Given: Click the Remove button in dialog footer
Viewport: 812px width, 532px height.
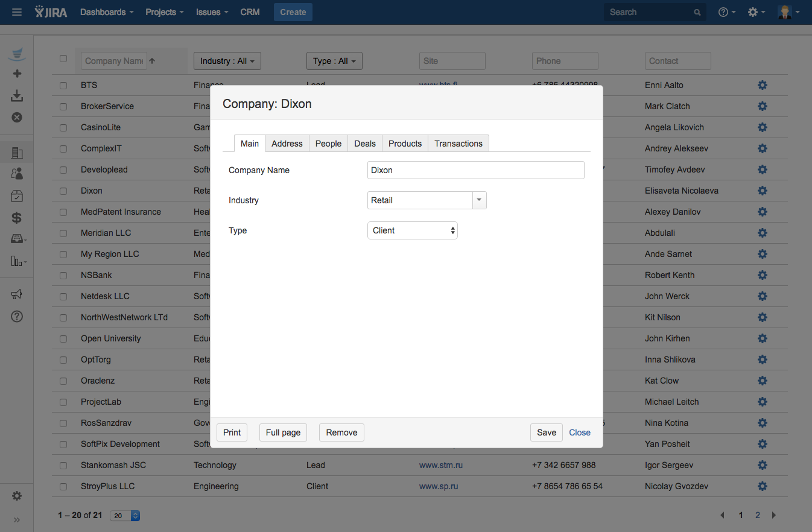Looking at the screenshot, I should coord(341,432).
